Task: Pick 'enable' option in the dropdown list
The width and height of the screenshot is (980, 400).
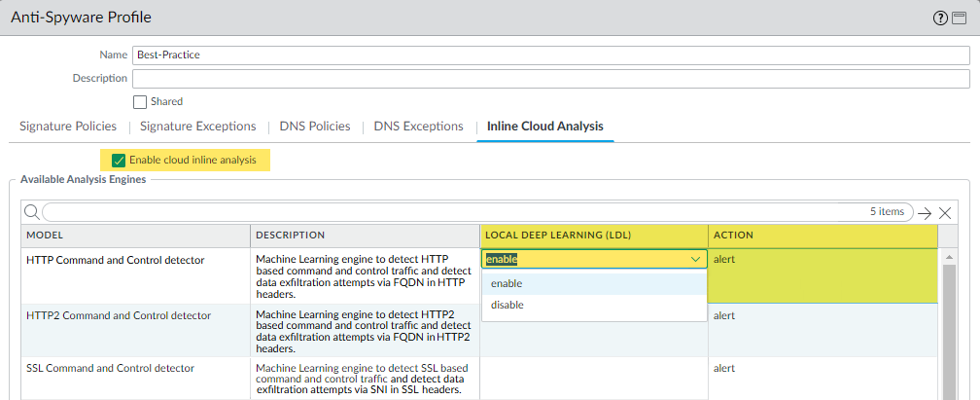Action: point(507,283)
